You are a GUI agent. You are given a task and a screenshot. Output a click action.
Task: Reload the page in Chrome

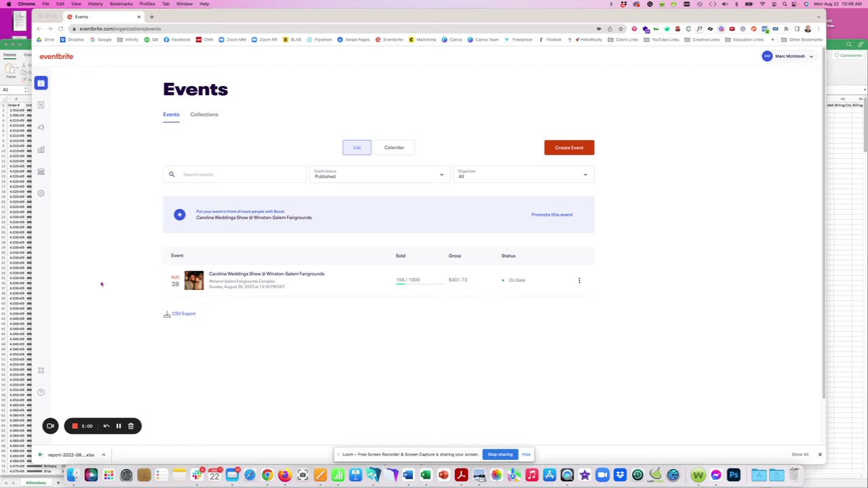coord(60,28)
